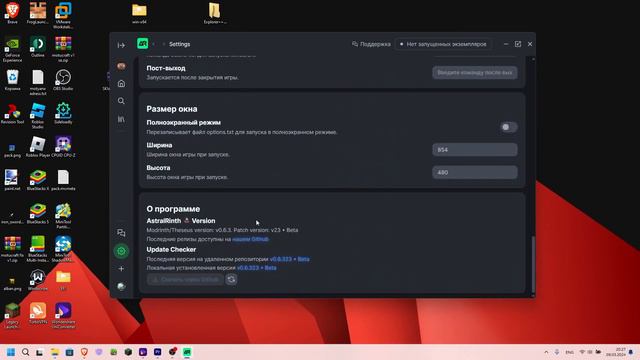The image size is (640, 360).
Task: Click the no running instances status button
Action: (443, 44)
